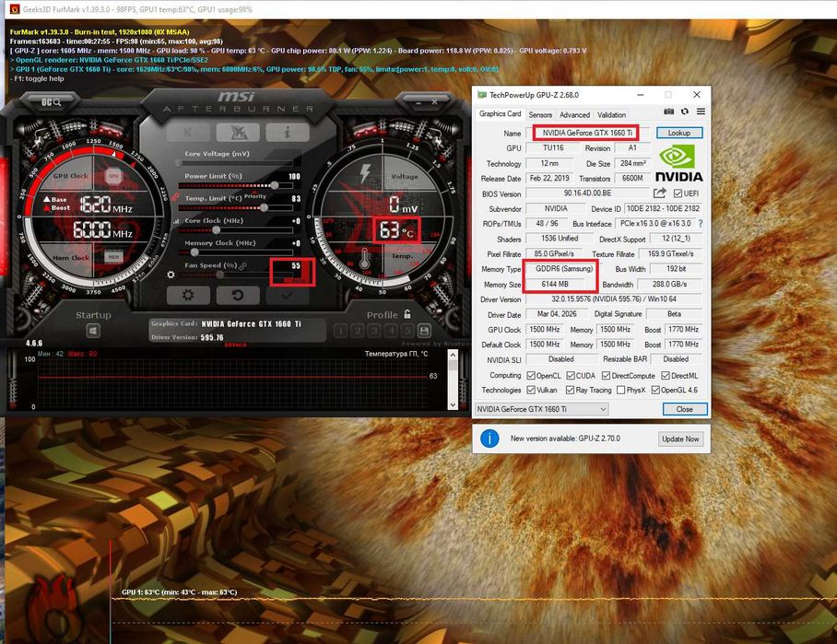
Task: Click the Afterburner graph scrollbar up arrow
Action: tap(454, 355)
